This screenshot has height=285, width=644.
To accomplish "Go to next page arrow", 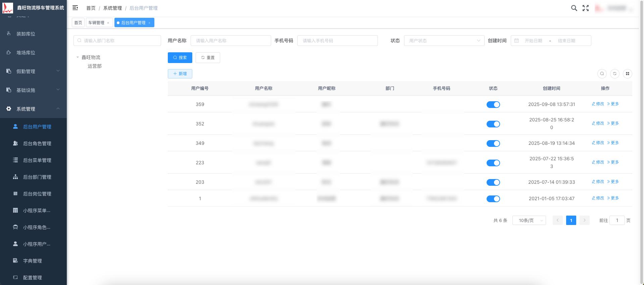I will [585, 220].
